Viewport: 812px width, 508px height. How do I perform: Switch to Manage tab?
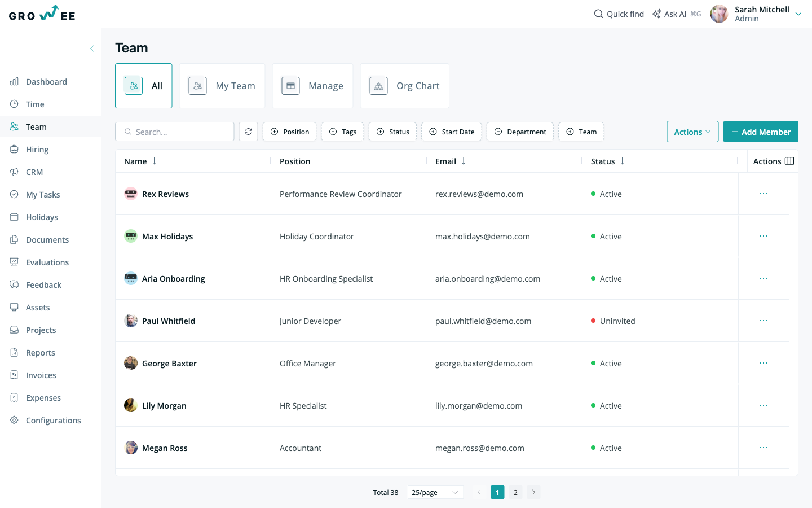pyautogui.click(x=312, y=86)
